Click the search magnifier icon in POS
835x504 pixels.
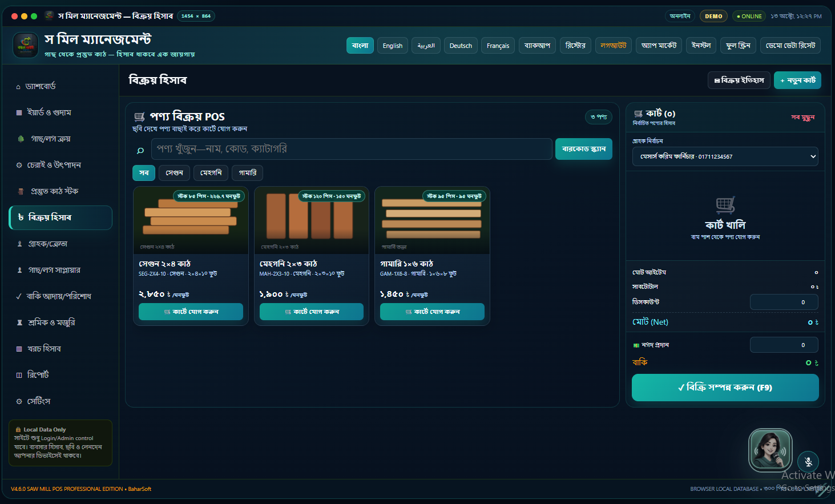[140, 150]
